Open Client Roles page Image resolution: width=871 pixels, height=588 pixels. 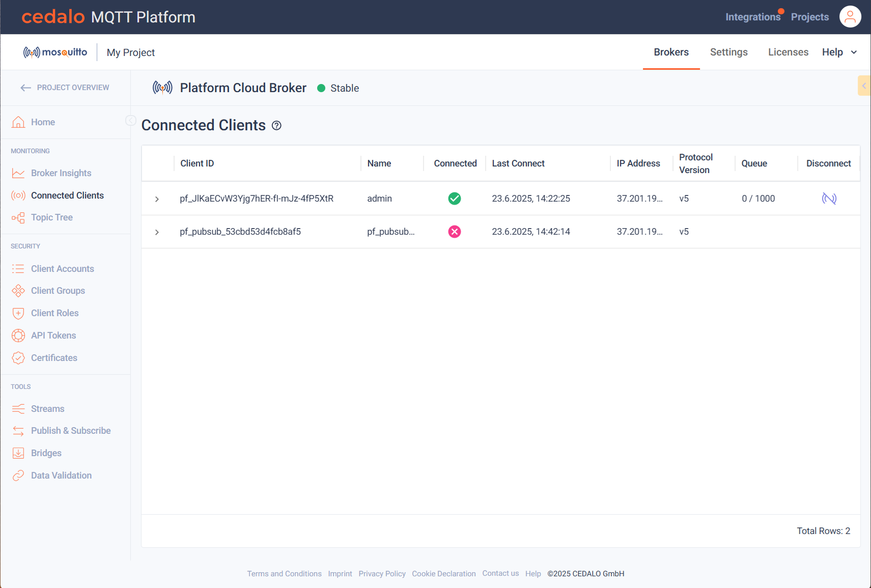55,313
